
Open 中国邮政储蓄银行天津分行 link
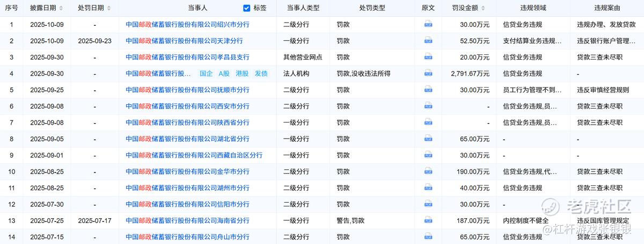(x=184, y=41)
